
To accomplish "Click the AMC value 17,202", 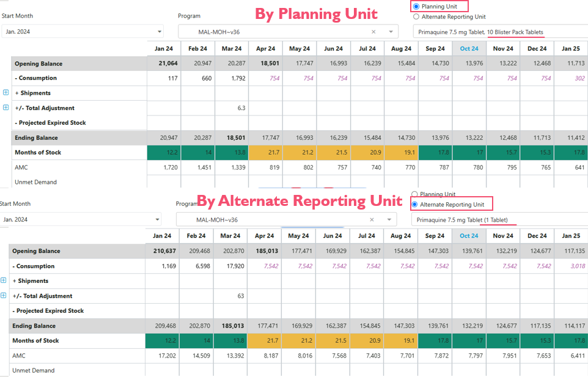I will (167, 356).
